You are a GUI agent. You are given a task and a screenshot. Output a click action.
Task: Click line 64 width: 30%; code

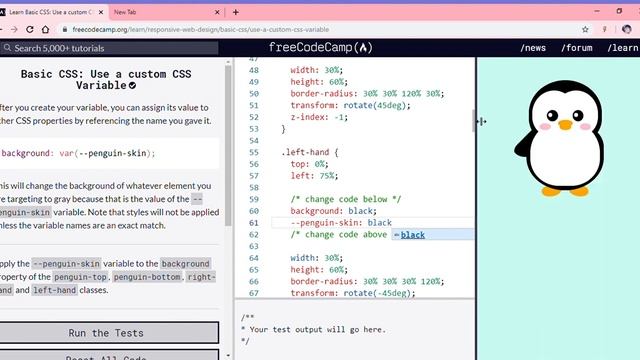(x=317, y=258)
